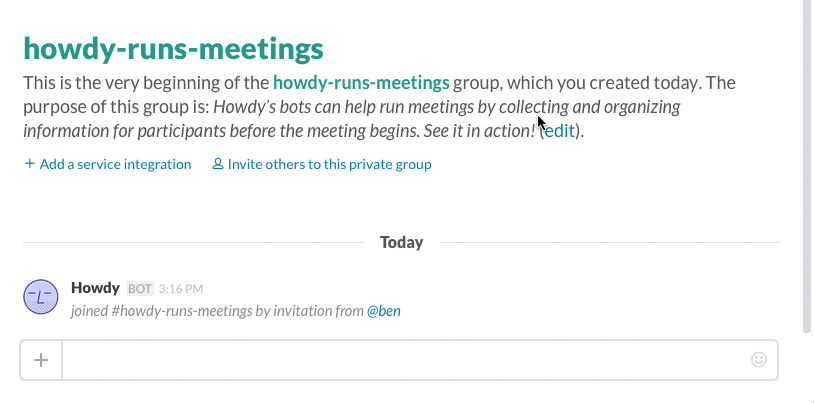Click the Today date divider label

click(401, 243)
